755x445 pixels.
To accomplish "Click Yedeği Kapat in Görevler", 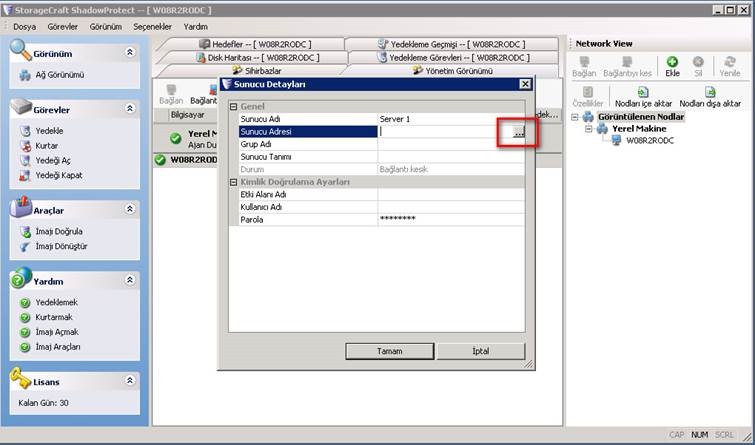I will 59,175.
